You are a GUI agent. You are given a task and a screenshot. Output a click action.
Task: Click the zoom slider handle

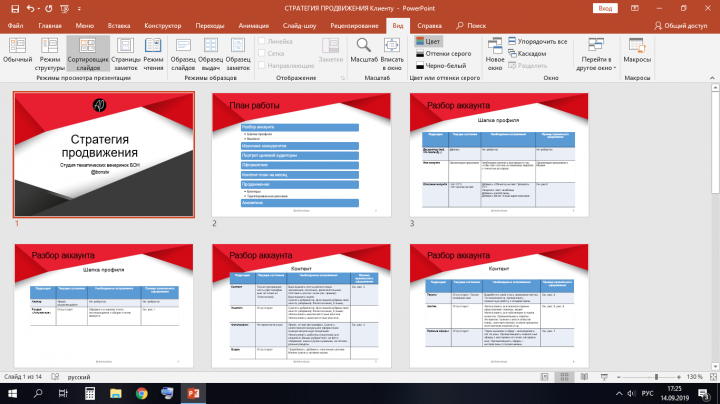coord(656,377)
